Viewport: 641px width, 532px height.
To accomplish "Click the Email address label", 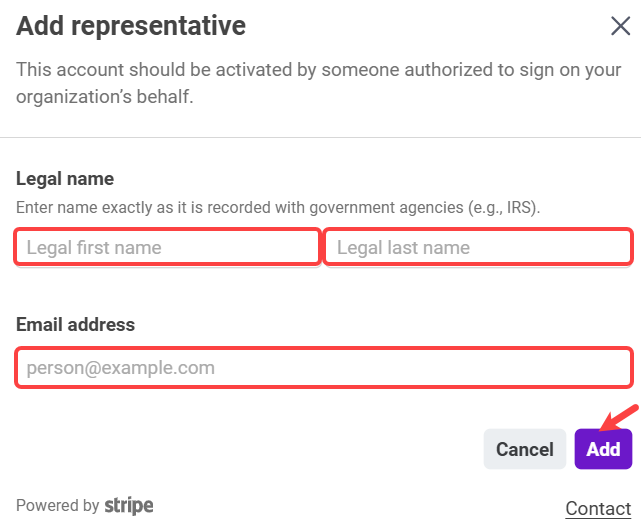I will point(75,324).
